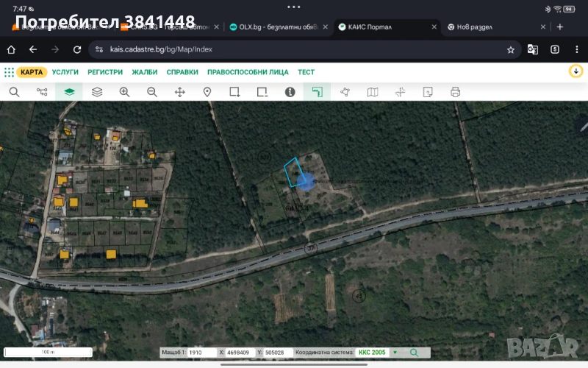Screen dimensions: 588x368
Task: Click the printer icon in map toolbar
Action: (x=455, y=92)
